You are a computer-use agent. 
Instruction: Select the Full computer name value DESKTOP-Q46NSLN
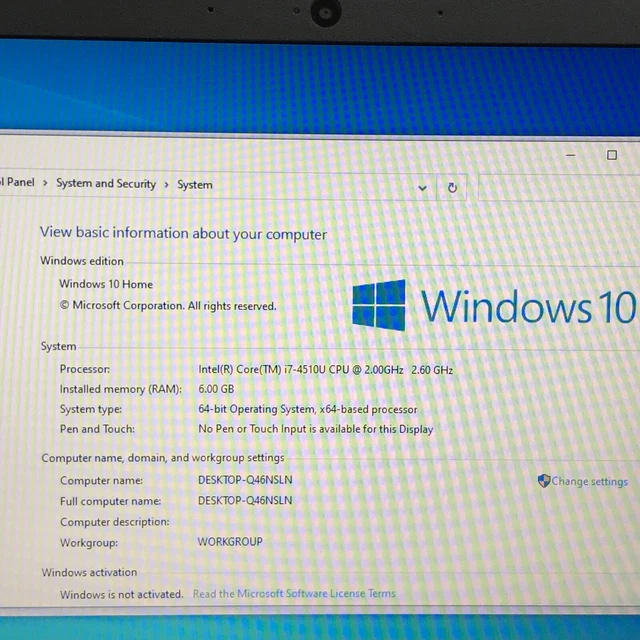[245, 500]
